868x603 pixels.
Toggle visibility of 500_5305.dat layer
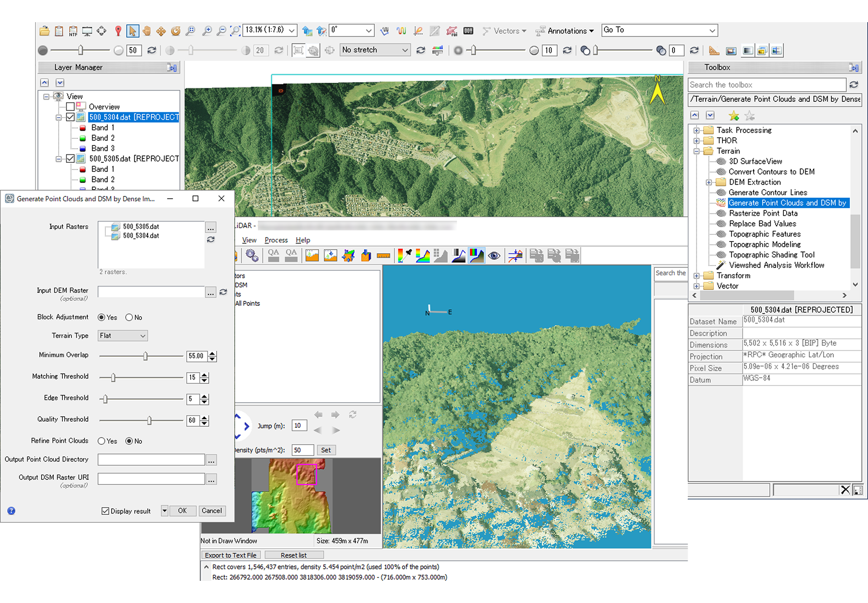(71, 159)
